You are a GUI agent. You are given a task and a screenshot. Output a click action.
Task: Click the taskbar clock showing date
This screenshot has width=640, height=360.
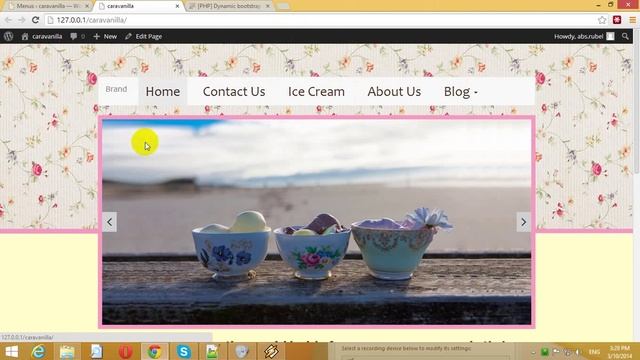click(620, 352)
